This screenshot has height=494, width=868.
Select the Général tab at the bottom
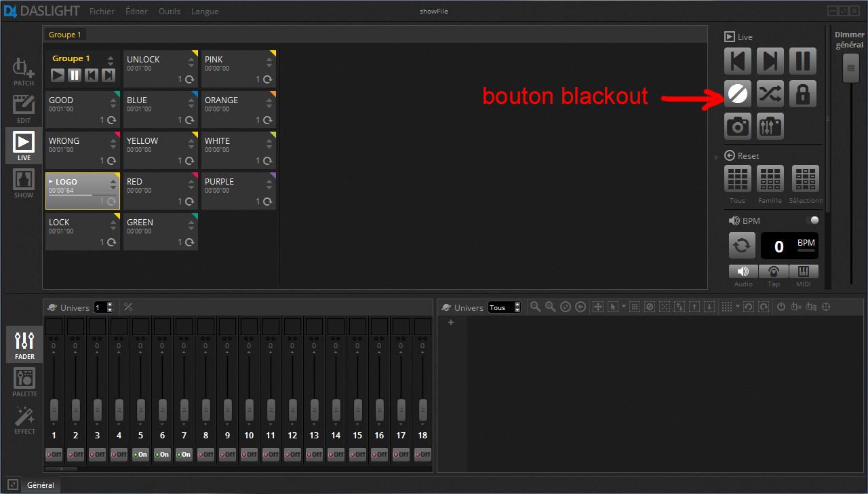[40, 485]
